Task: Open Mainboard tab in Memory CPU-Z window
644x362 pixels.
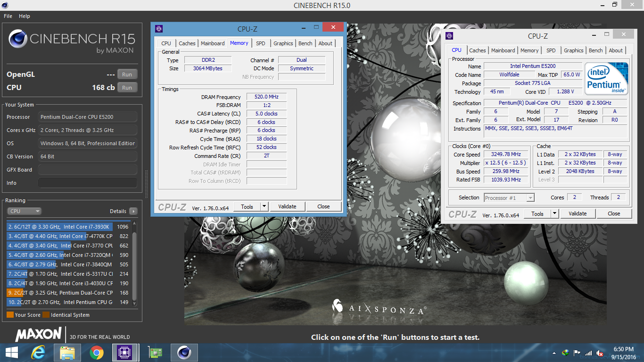Action: (x=213, y=43)
